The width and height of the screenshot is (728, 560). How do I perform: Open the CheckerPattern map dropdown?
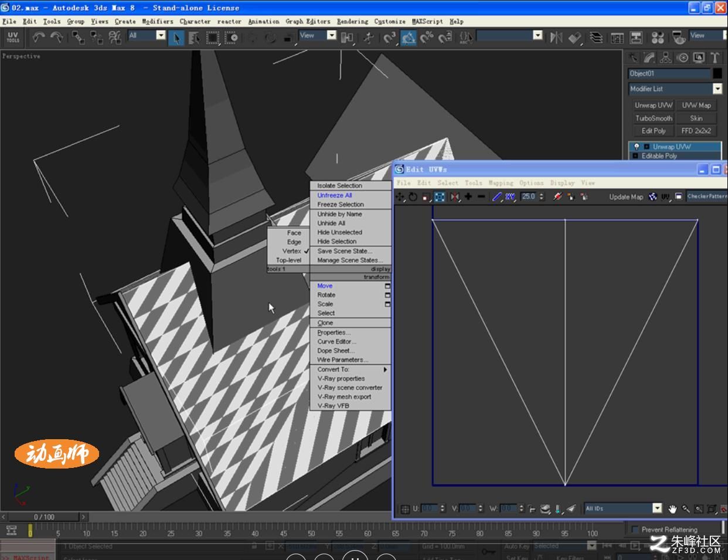click(x=707, y=196)
